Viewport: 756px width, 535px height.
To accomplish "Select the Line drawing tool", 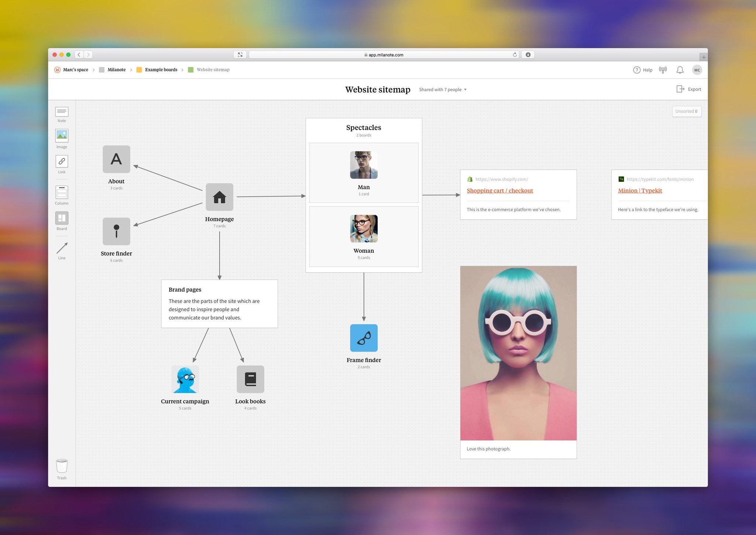I will pyautogui.click(x=62, y=248).
